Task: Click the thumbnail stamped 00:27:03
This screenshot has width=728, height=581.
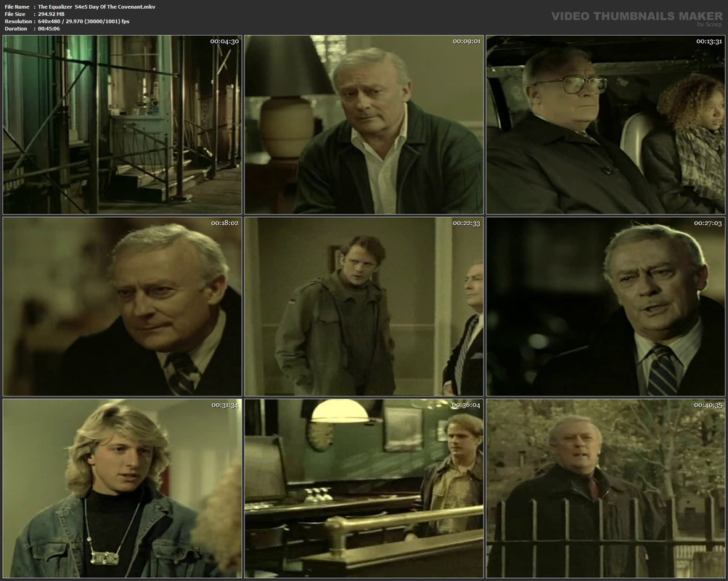Action: [605, 306]
